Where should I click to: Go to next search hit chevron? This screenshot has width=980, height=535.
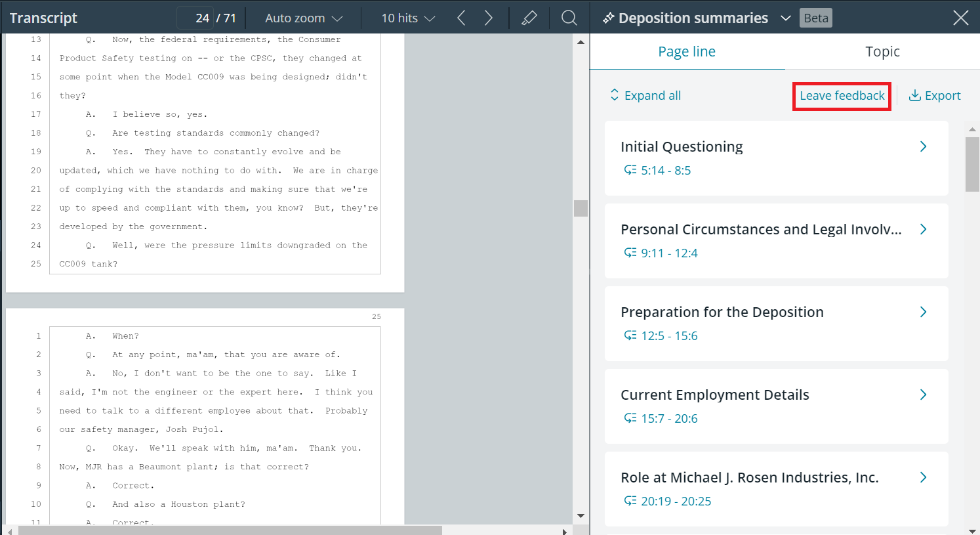pos(488,18)
